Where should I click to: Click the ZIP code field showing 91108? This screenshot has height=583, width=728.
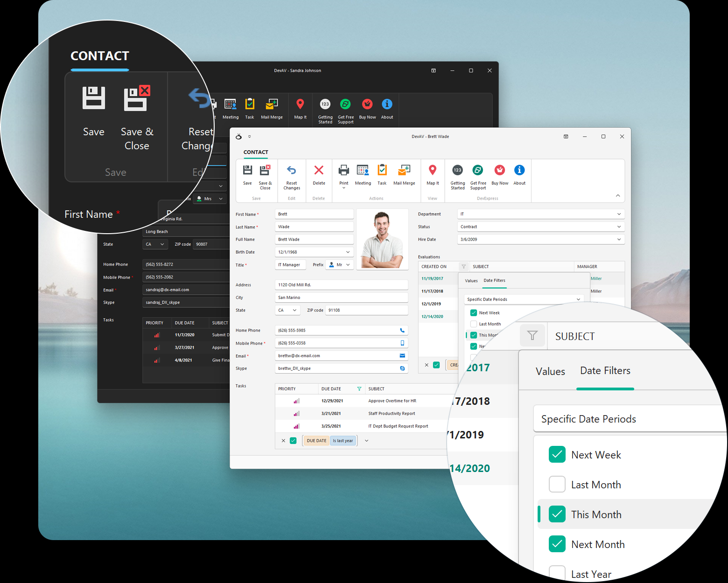click(367, 310)
